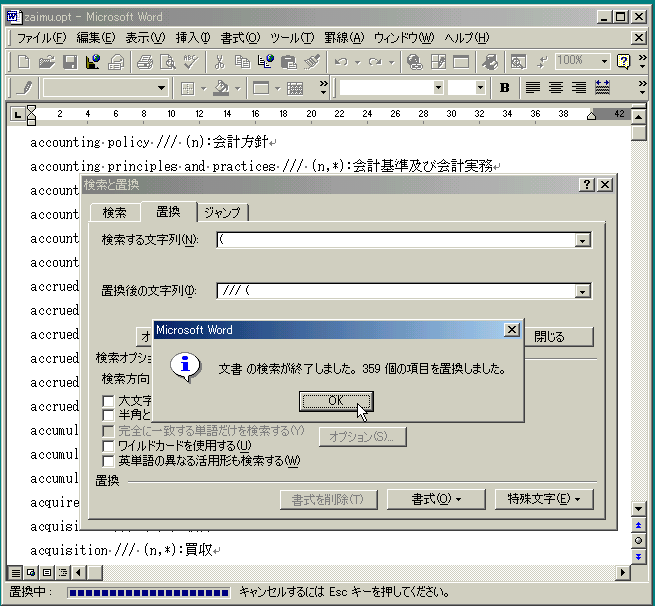Click the Cut scissors icon
Viewport: 655px width, 606px height.
219,62
